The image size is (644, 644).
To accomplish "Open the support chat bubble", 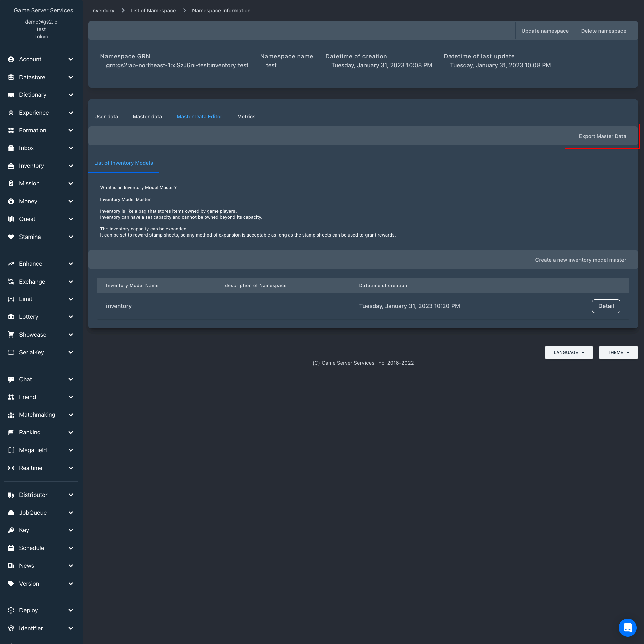I will point(628,627).
